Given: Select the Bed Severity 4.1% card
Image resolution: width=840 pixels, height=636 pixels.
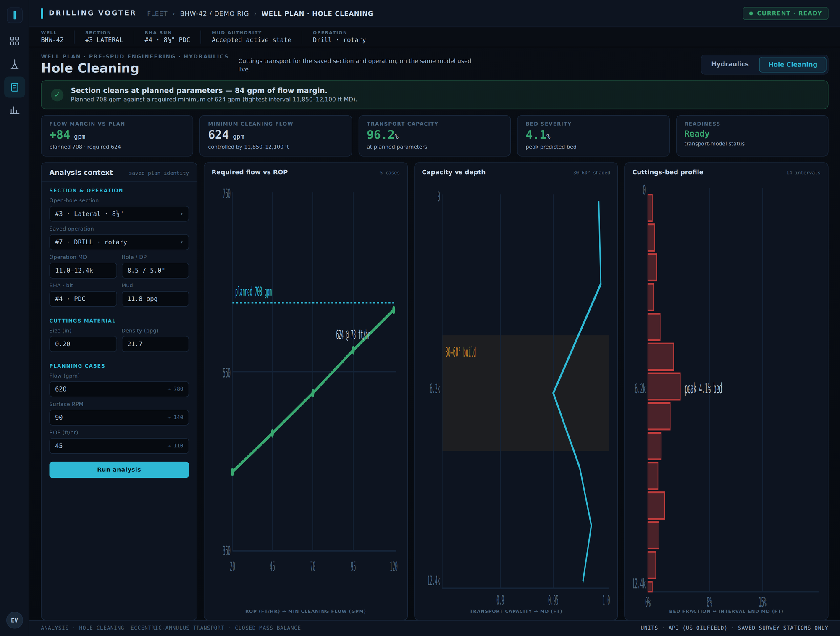Looking at the screenshot, I should coord(593,136).
